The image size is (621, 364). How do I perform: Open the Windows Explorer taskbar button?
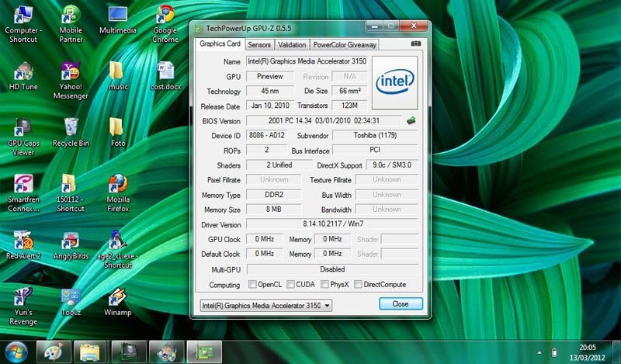pyautogui.click(x=91, y=352)
